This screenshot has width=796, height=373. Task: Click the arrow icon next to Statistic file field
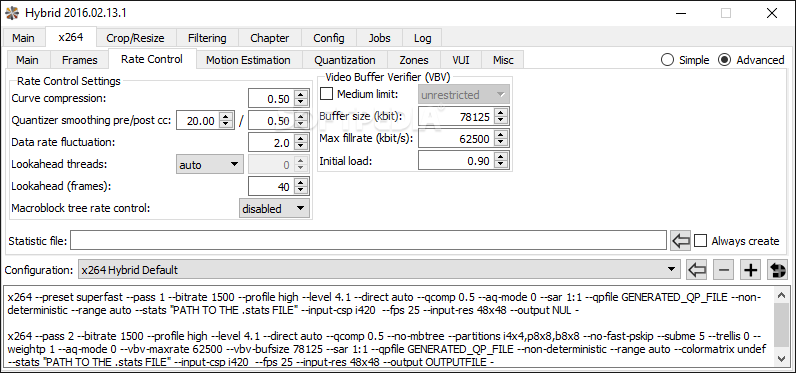[x=680, y=241]
